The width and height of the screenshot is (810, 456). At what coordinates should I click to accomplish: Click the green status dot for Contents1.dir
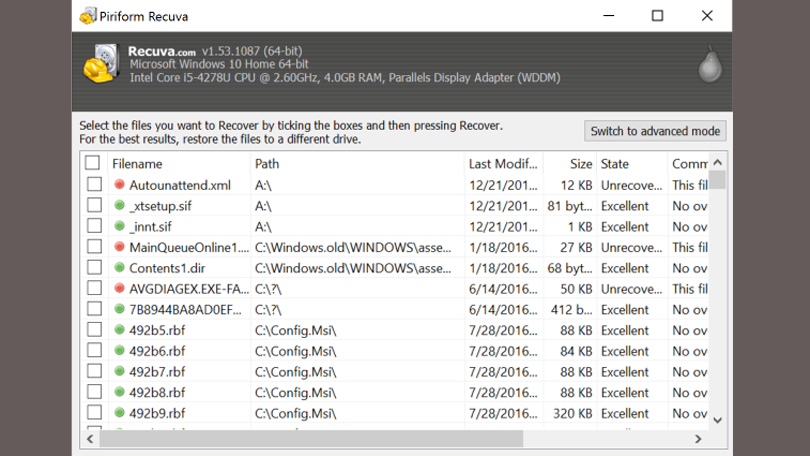pyautogui.click(x=120, y=268)
